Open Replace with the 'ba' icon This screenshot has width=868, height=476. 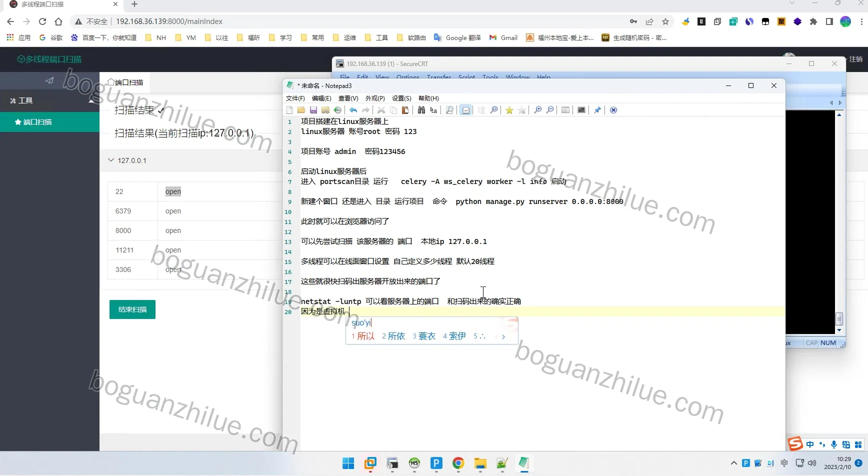[x=433, y=110]
